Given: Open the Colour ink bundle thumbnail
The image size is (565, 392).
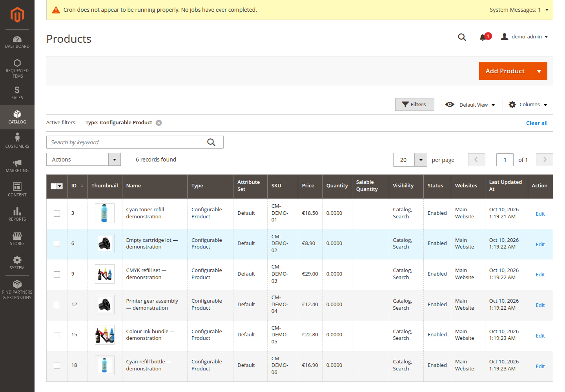Looking at the screenshot, I should pos(105,335).
